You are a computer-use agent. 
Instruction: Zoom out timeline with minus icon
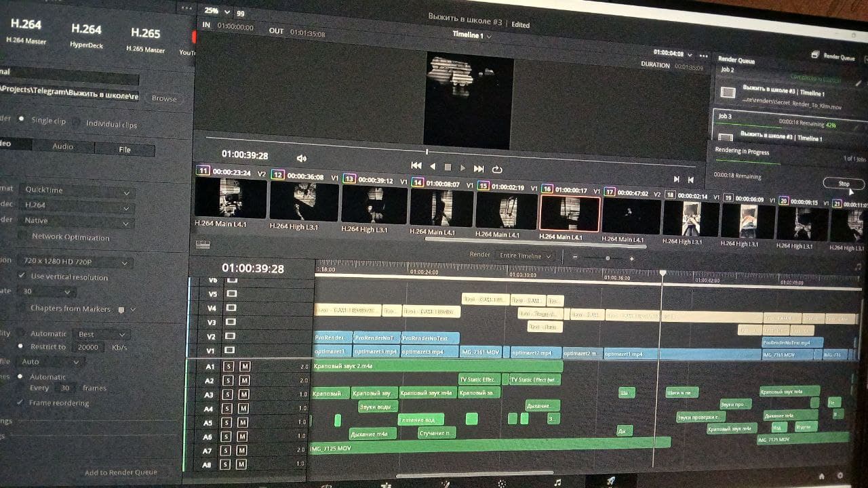pos(575,258)
